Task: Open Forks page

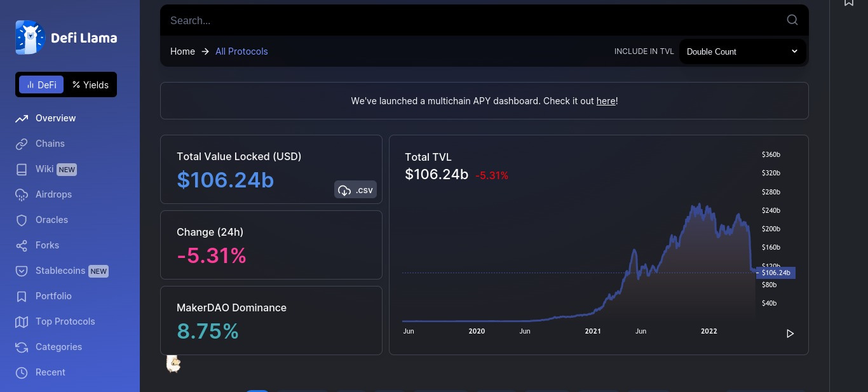Action: pos(47,245)
